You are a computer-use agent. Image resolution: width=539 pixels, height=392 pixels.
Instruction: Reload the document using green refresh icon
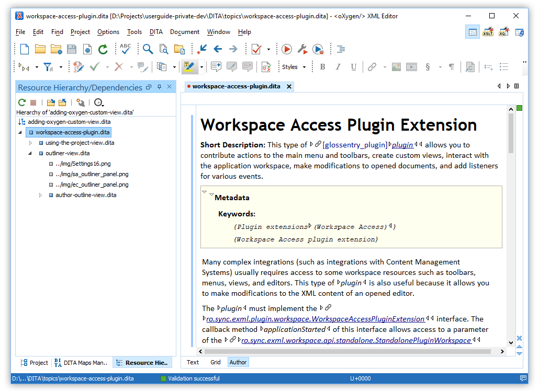click(103, 49)
